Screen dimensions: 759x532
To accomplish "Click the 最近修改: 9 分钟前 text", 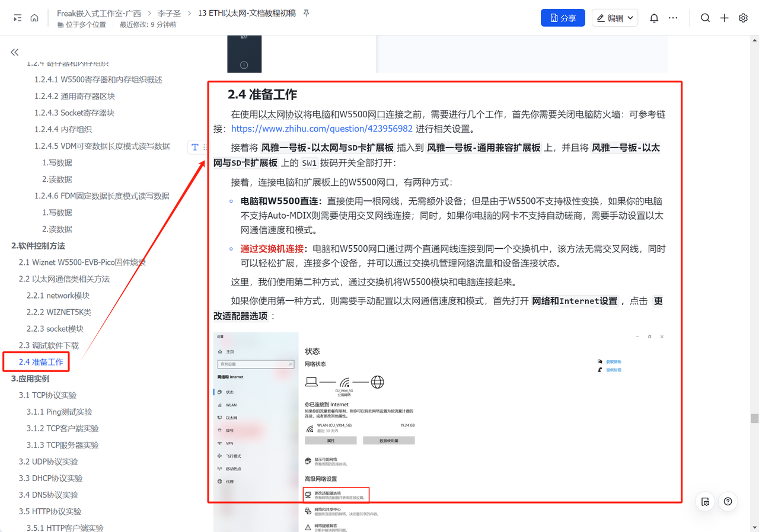I will (148, 25).
